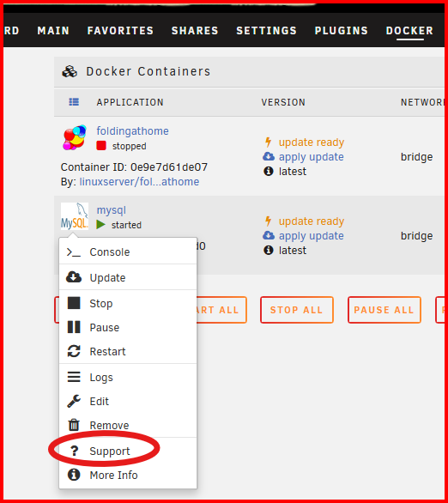Click the terminal prompt icon beside Console
Image resolution: width=448 pixels, height=503 pixels.
point(74,252)
